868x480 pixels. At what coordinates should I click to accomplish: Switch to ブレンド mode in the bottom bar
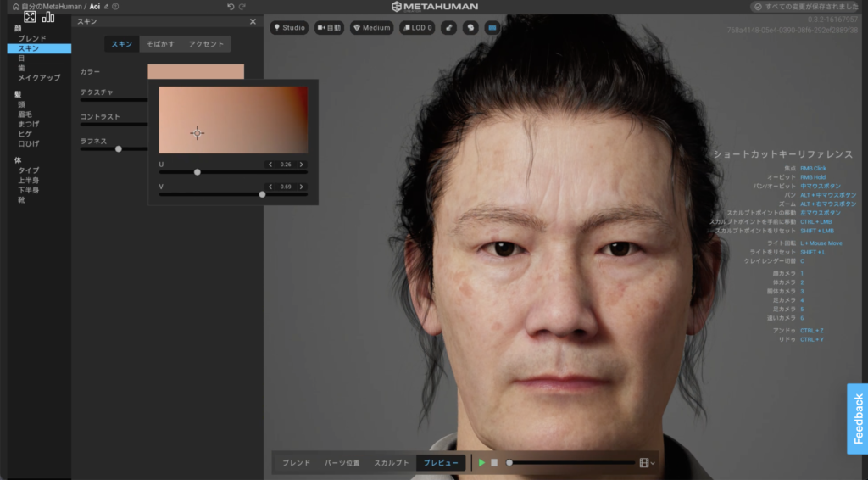(x=296, y=463)
